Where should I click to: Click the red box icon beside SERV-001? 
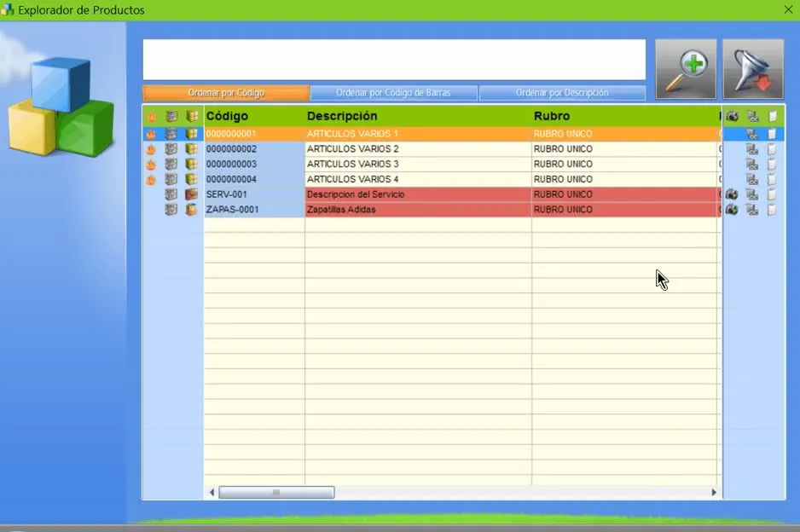[x=191, y=194]
